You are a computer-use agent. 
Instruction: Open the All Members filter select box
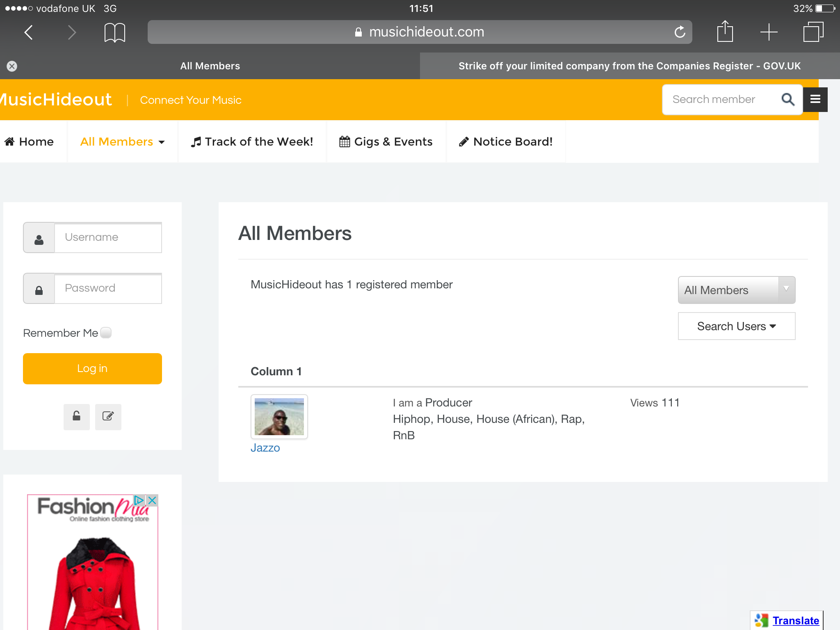click(736, 290)
